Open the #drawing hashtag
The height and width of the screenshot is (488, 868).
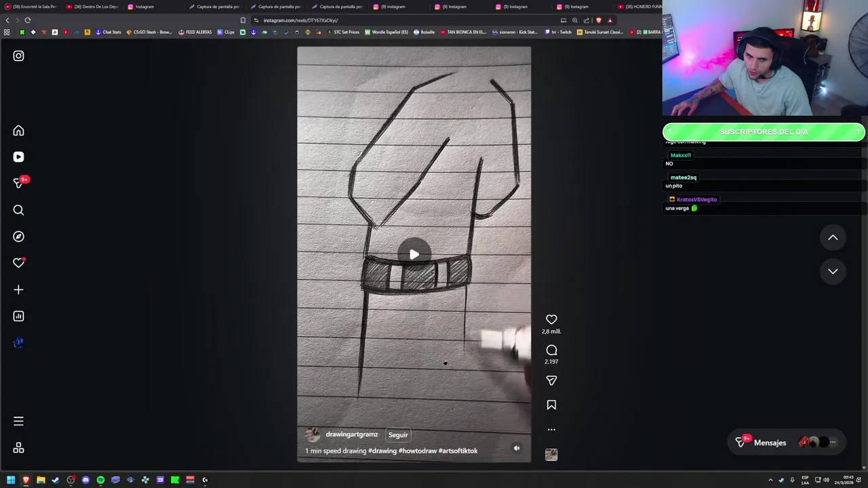(x=382, y=451)
